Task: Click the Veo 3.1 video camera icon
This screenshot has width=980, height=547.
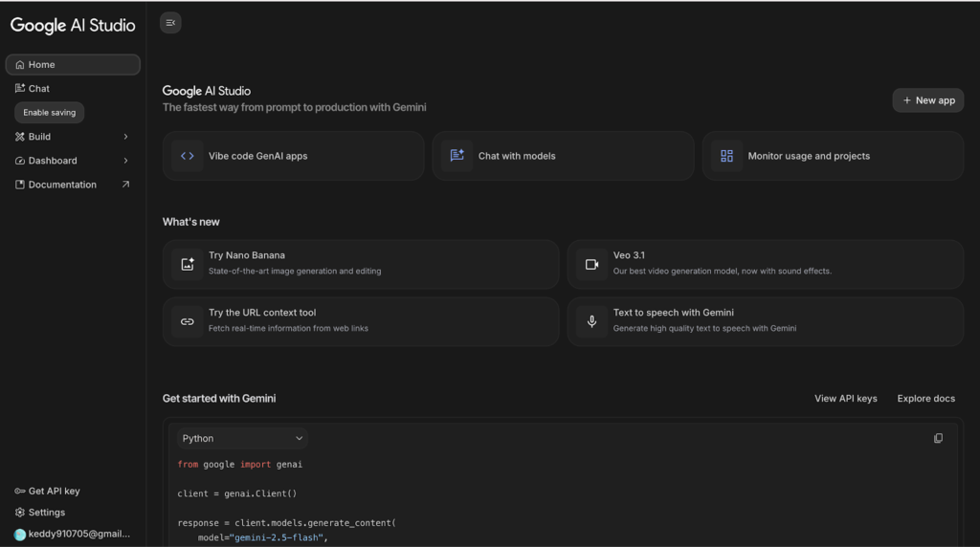Action: pyautogui.click(x=591, y=264)
